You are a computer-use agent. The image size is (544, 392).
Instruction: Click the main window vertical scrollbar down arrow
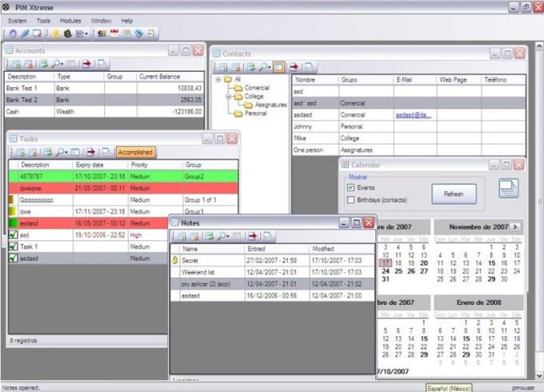pyautogui.click(x=539, y=375)
